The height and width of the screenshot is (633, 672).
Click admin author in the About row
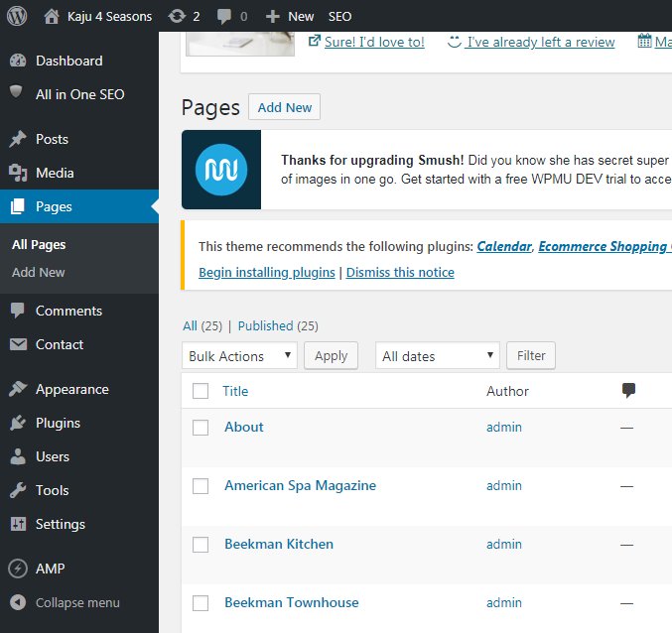tap(504, 427)
